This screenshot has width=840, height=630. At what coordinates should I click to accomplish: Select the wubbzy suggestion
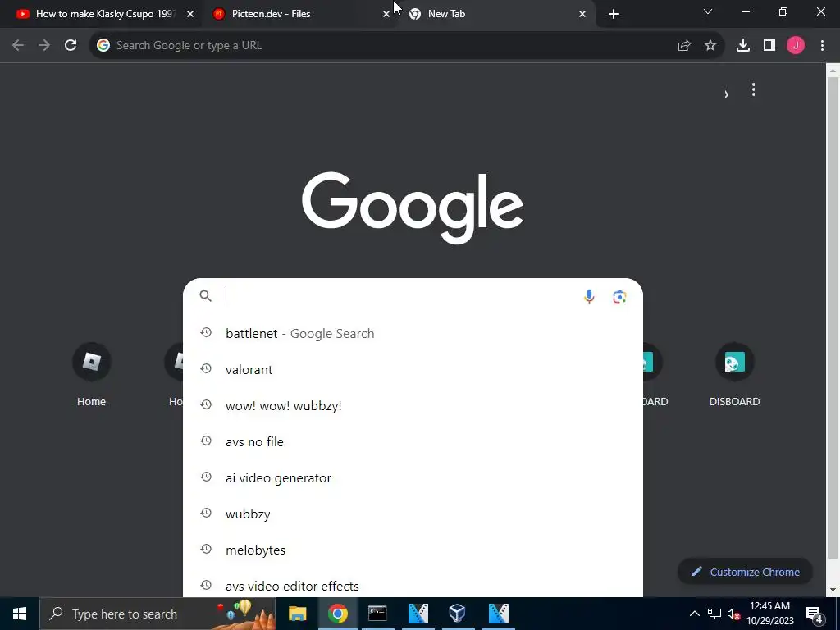tap(413, 514)
